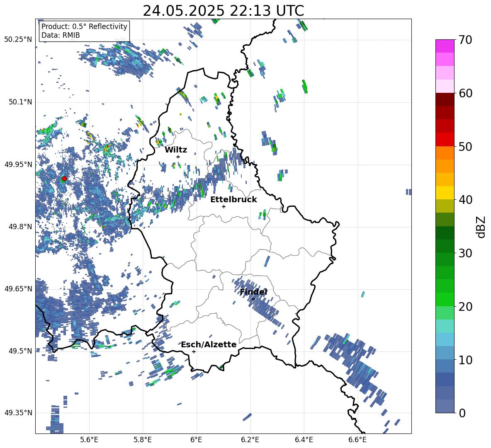Click 'Product: 0.5° Reflectivity' legend text
This screenshot has height=448, width=491.
[84, 26]
